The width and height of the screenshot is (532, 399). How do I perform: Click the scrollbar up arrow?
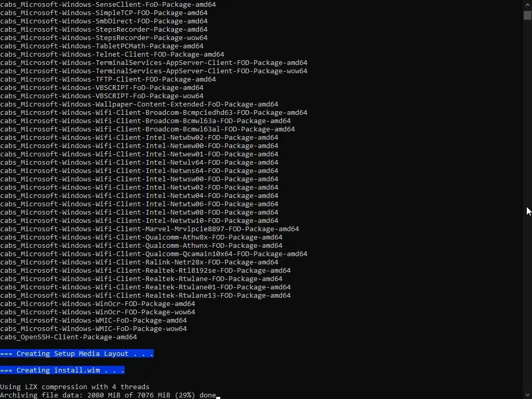pos(527,4)
